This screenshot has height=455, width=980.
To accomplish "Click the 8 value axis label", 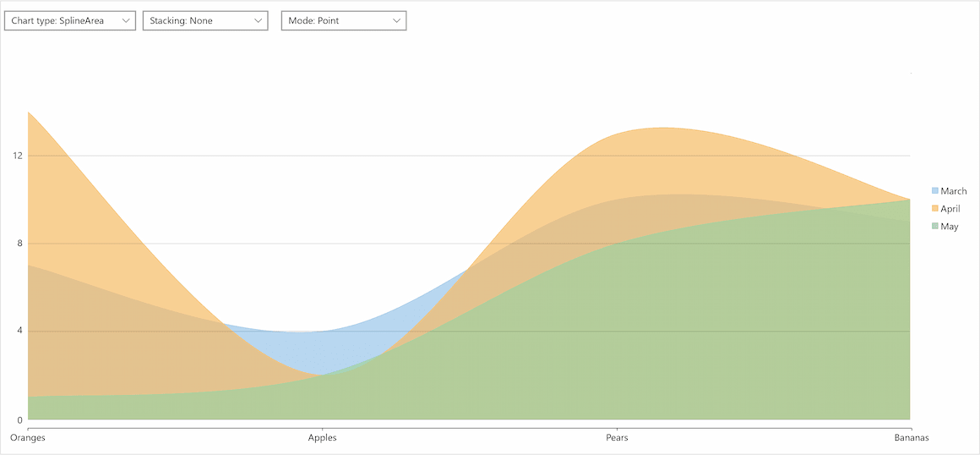I will [x=20, y=244].
